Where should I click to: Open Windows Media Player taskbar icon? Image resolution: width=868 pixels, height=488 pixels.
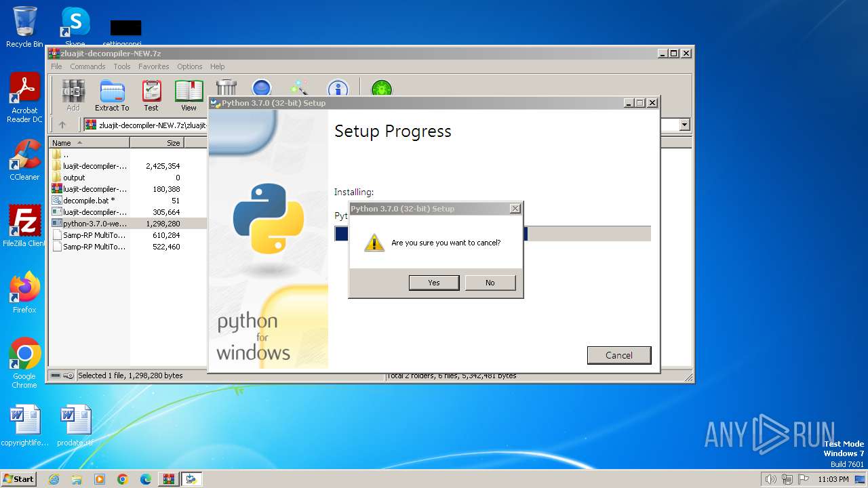(100, 479)
